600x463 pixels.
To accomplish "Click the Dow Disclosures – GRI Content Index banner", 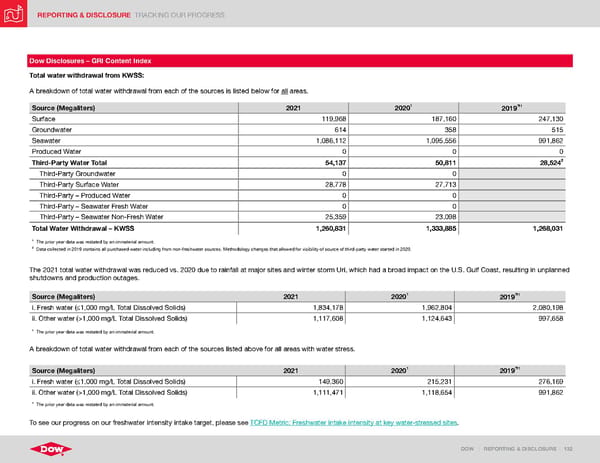I will 300,61.
